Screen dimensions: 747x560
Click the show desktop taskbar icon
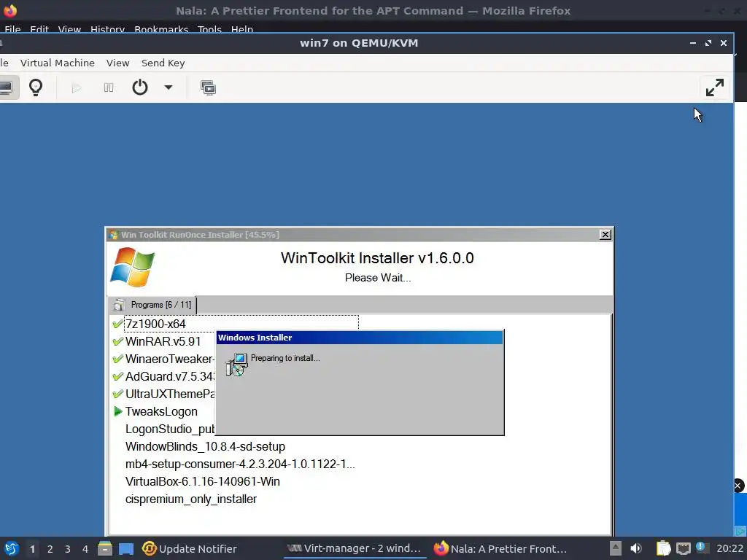[126, 549]
